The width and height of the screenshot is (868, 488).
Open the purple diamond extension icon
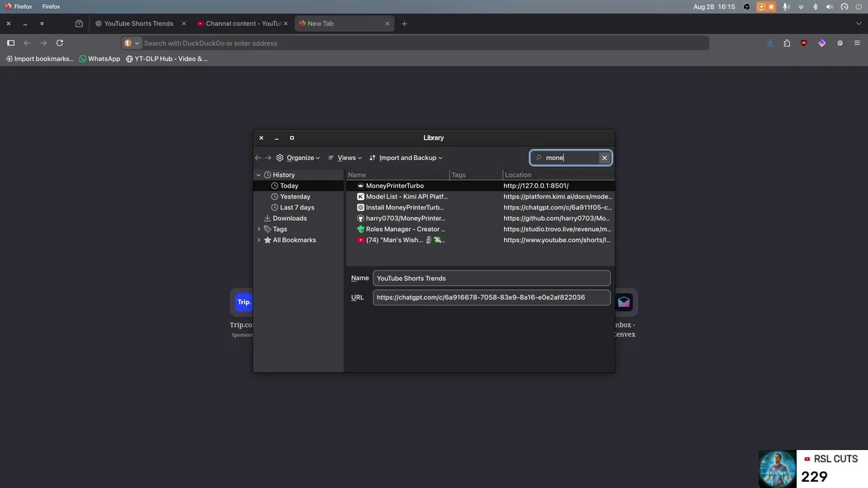pos(822,43)
